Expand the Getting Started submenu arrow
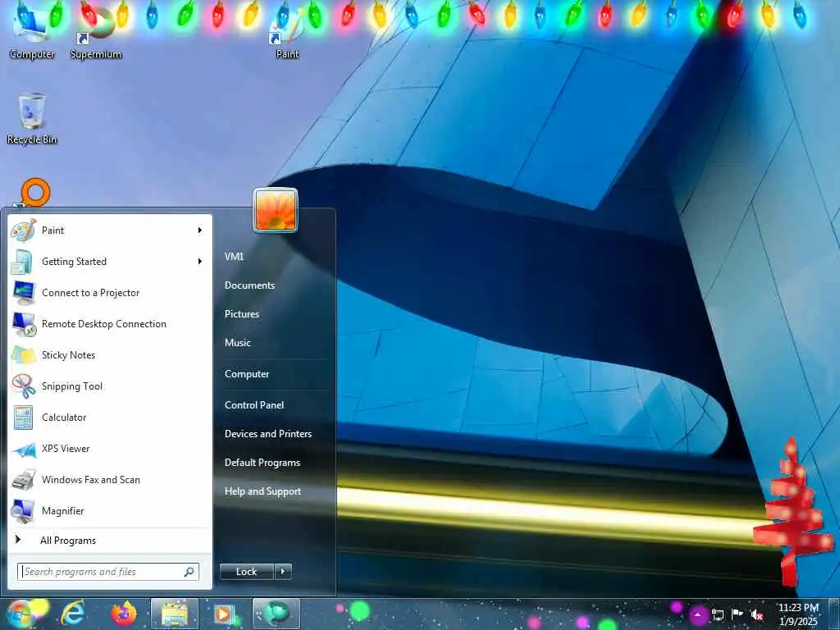Viewport: 840px width, 630px height. pyautogui.click(x=200, y=262)
